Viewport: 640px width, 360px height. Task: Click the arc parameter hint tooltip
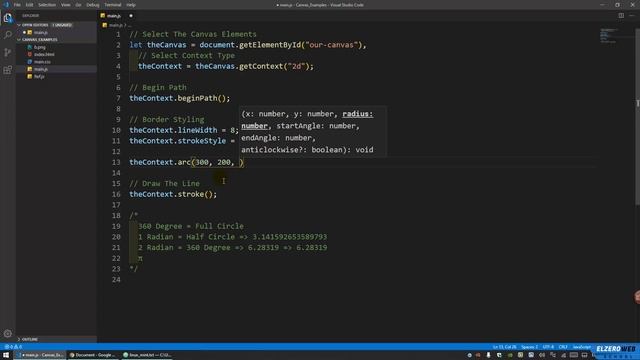[x=312, y=131]
